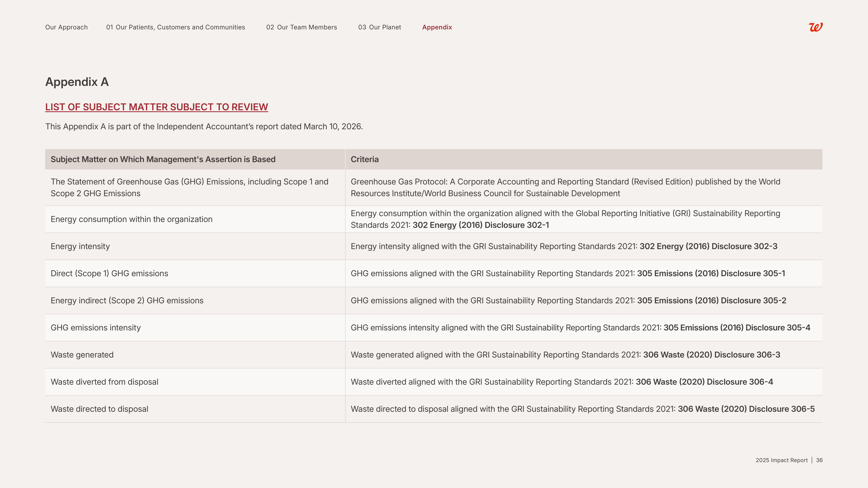Click the Disclosure 305-2 criteria text
Screen dimensions: 868x488
[568, 301]
